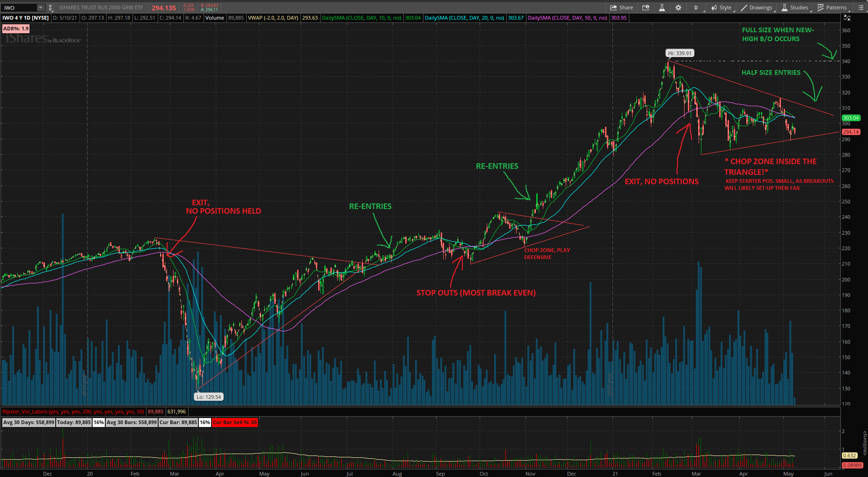The height and width of the screenshot is (477, 868).
Task: Open chart settings gear icon
Action: pyautogui.click(x=678, y=7)
